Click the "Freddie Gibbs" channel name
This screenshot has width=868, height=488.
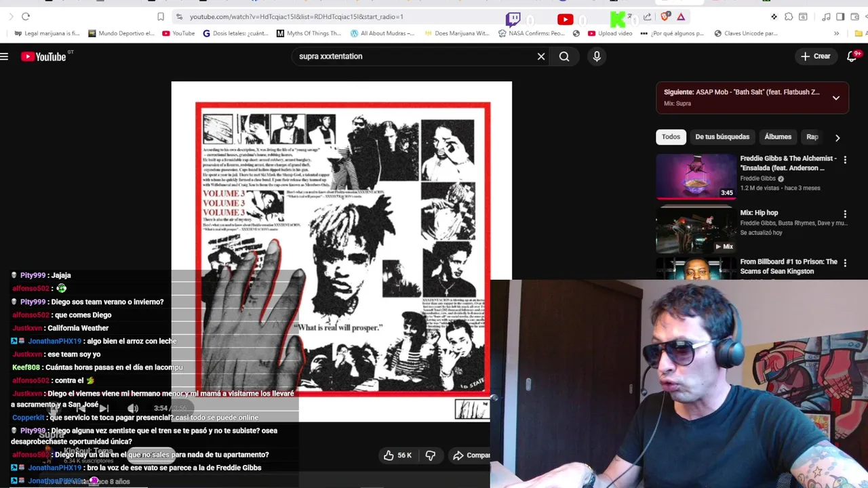click(758, 179)
